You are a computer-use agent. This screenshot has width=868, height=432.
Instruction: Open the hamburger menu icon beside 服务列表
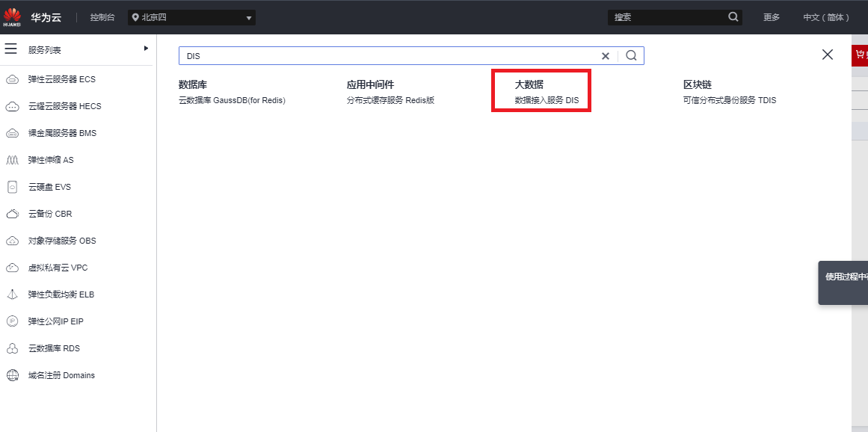[x=11, y=49]
